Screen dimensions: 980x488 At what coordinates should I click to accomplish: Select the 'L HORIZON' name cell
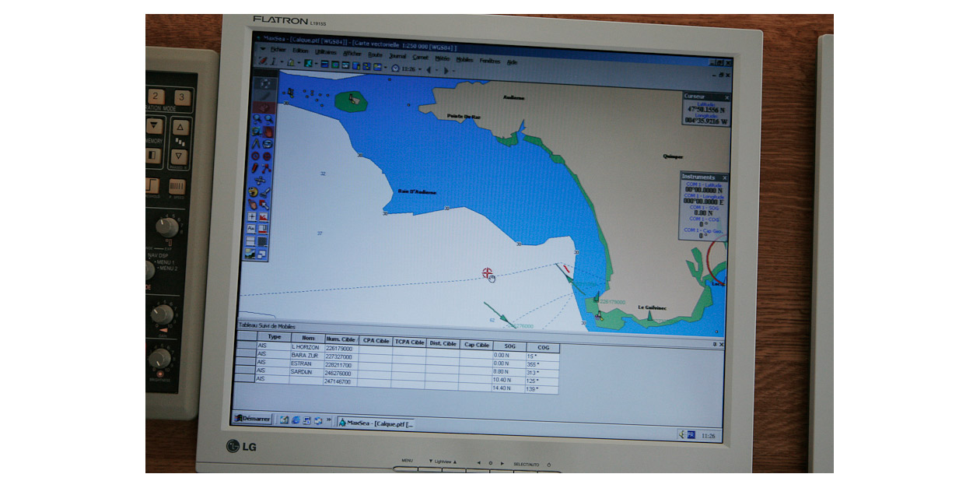[307, 346]
